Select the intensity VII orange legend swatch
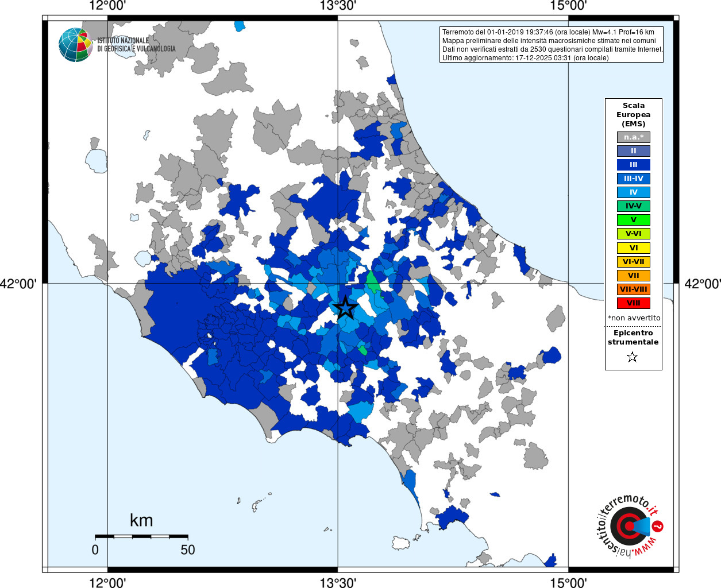Screen dimensions: 721x588 click(x=634, y=276)
